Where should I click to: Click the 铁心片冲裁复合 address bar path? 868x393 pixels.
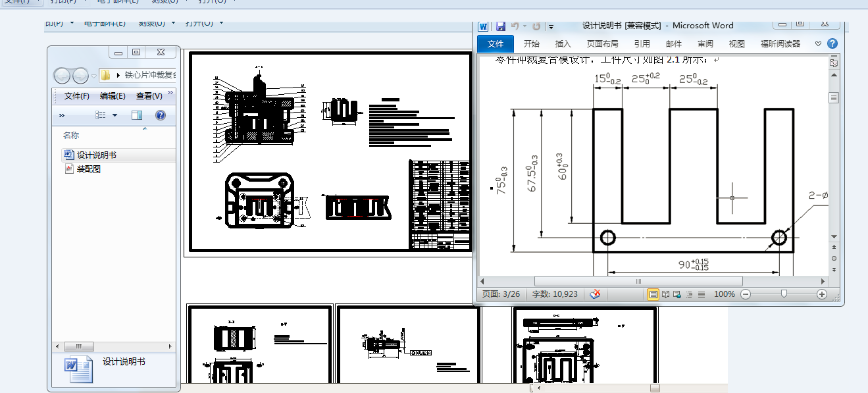[149, 76]
